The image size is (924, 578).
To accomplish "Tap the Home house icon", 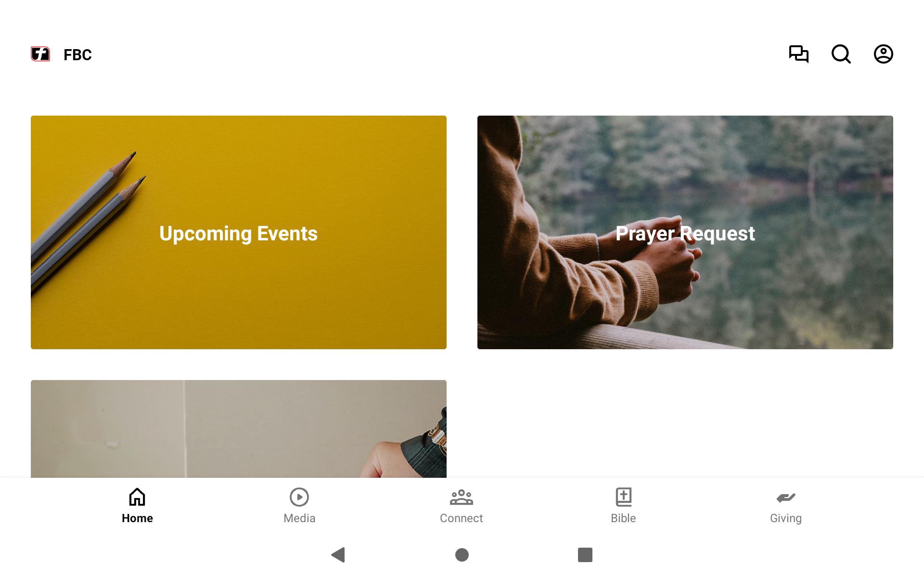I will [x=137, y=497].
